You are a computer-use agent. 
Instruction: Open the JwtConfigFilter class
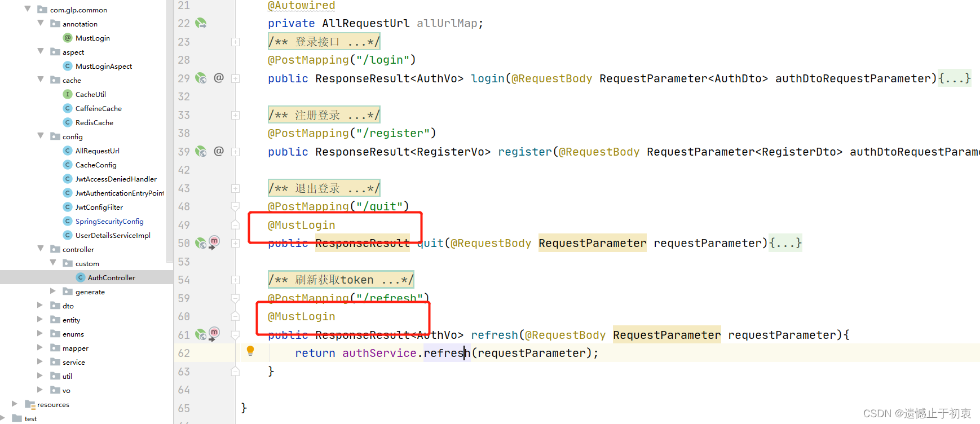pyautogui.click(x=99, y=207)
